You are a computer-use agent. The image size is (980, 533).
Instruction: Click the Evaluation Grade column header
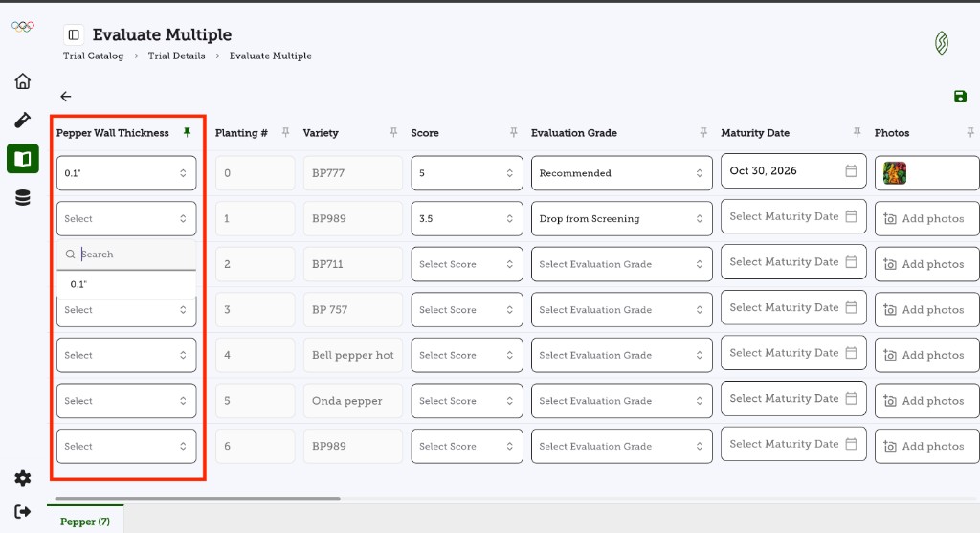pos(574,132)
